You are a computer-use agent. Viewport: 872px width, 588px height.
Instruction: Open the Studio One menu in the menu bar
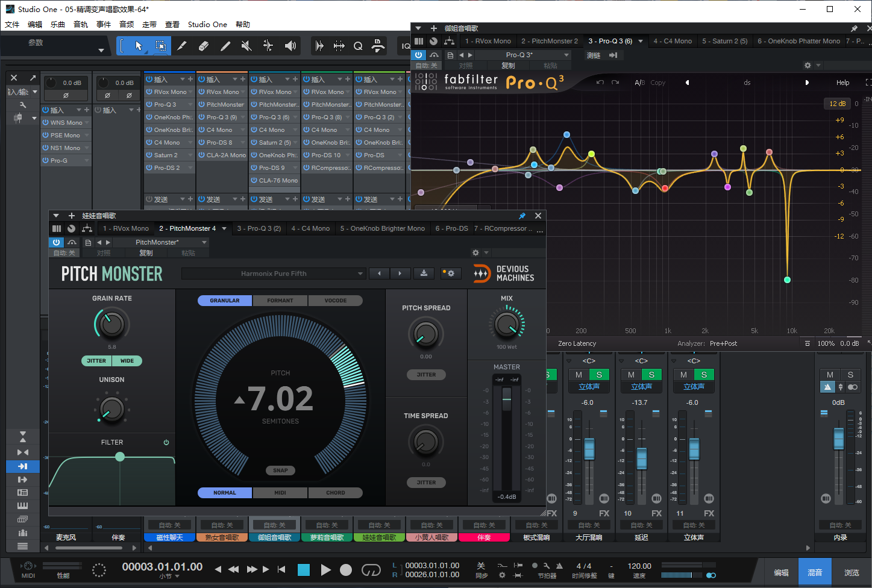(x=207, y=24)
